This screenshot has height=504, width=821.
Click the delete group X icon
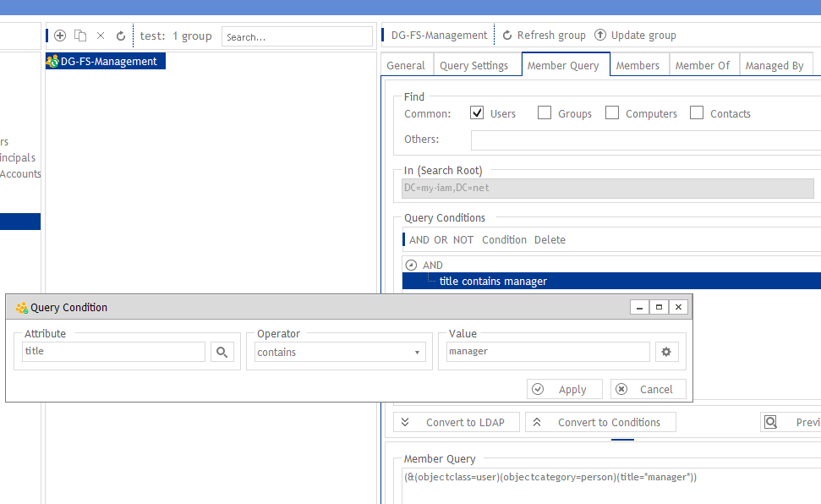[x=100, y=36]
